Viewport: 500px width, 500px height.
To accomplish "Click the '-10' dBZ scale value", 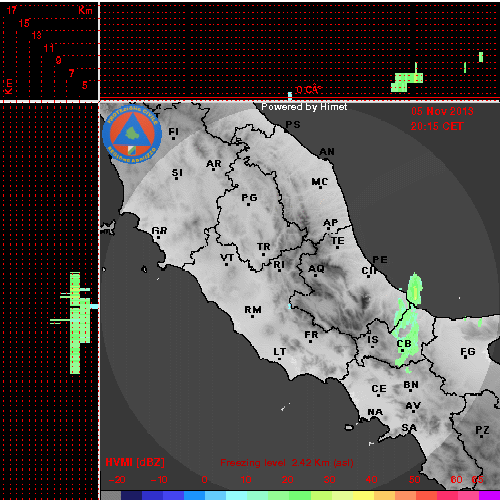I will (159, 480).
